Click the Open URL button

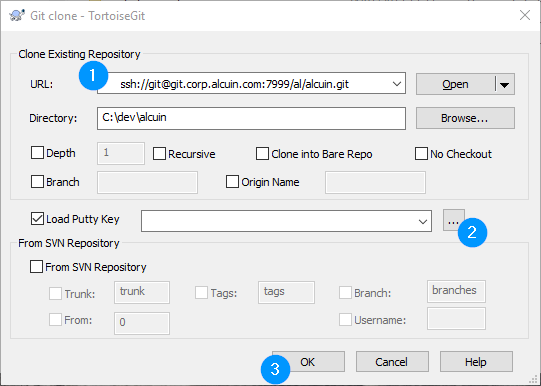tap(455, 84)
